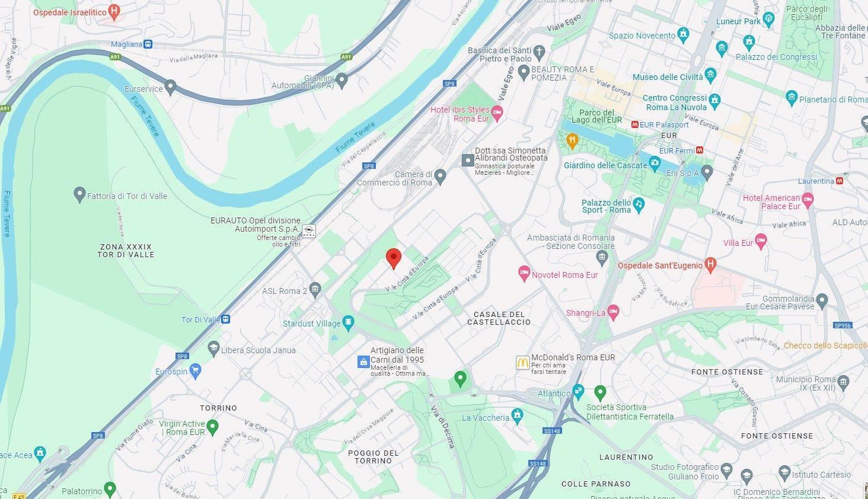Select the ASL Roma 2 building pin
This screenshot has width=868, height=499.
315,290
